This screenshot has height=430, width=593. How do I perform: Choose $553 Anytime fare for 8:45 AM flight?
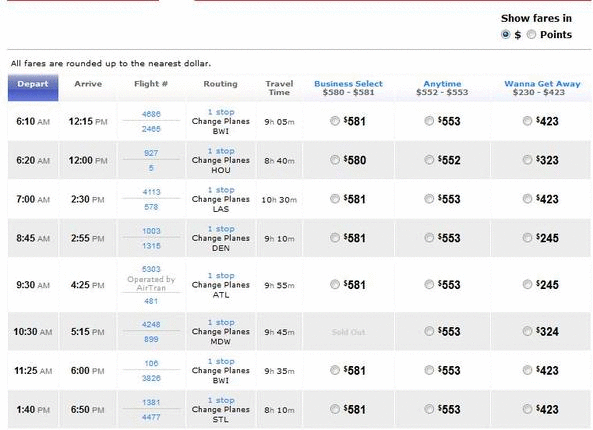click(x=429, y=238)
